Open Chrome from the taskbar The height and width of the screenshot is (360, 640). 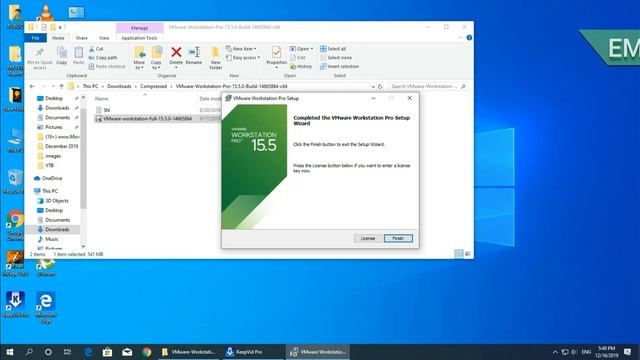[x=147, y=352]
